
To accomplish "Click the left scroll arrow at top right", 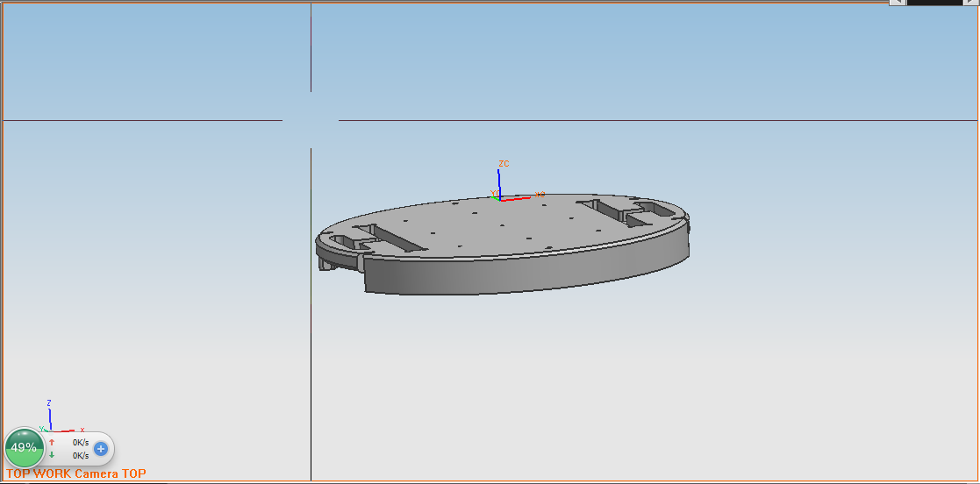I will pyautogui.click(x=898, y=3).
